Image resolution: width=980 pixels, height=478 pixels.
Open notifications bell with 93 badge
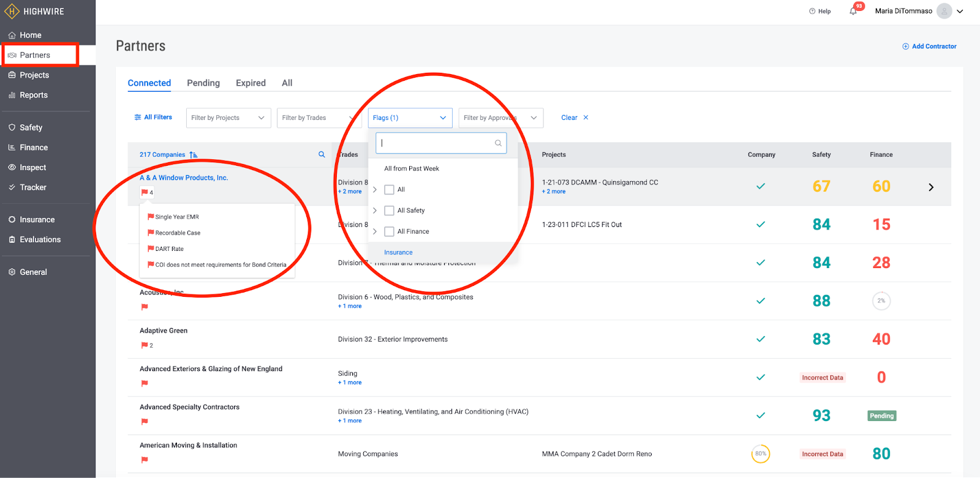tap(854, 10)
